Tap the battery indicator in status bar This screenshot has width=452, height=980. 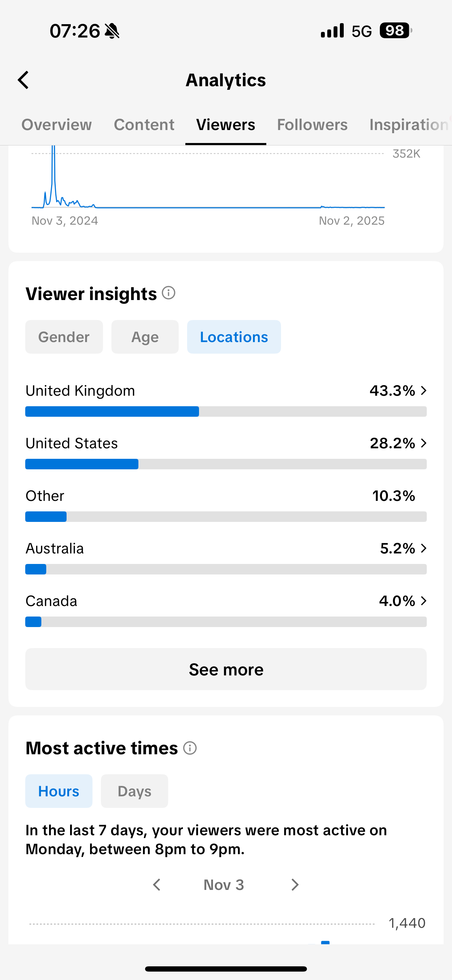pos(396,30)
